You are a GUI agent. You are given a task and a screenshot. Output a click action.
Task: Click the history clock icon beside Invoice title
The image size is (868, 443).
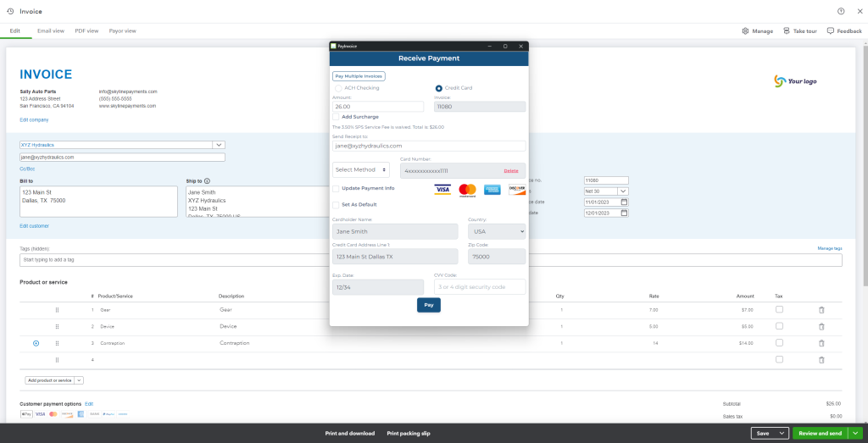[x=10, y=11]
